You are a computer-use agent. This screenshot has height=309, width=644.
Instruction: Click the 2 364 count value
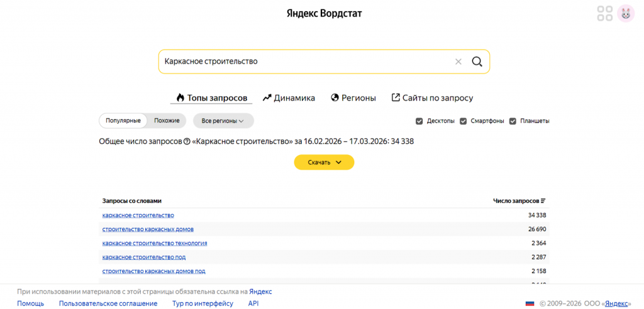point(538,243)
